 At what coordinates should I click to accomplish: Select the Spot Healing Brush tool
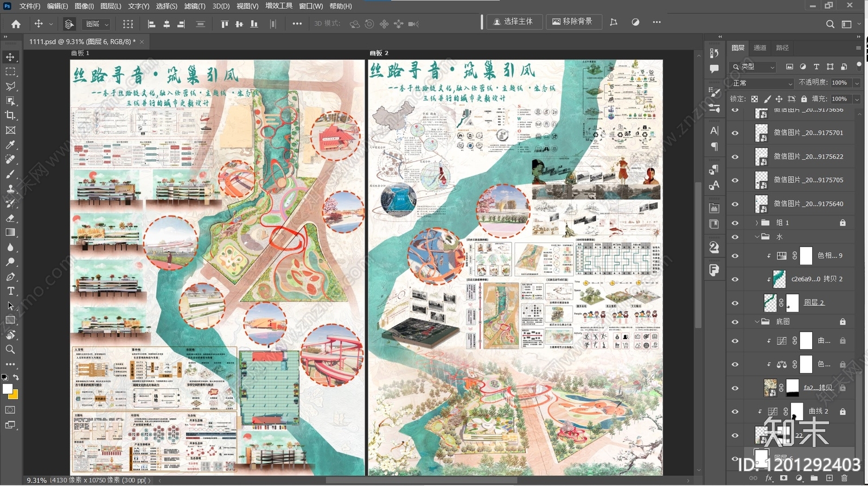(10, 159)
